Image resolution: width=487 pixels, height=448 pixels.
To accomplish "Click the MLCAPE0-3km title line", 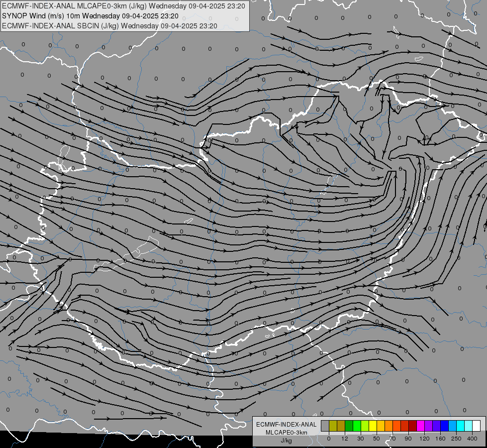I will [123, 6].
